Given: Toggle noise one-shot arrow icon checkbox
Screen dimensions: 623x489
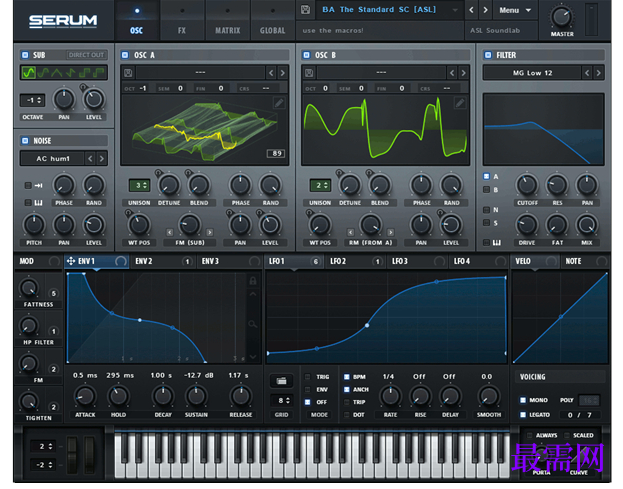Looking at the screenshot, I should (x=28, y=185).
